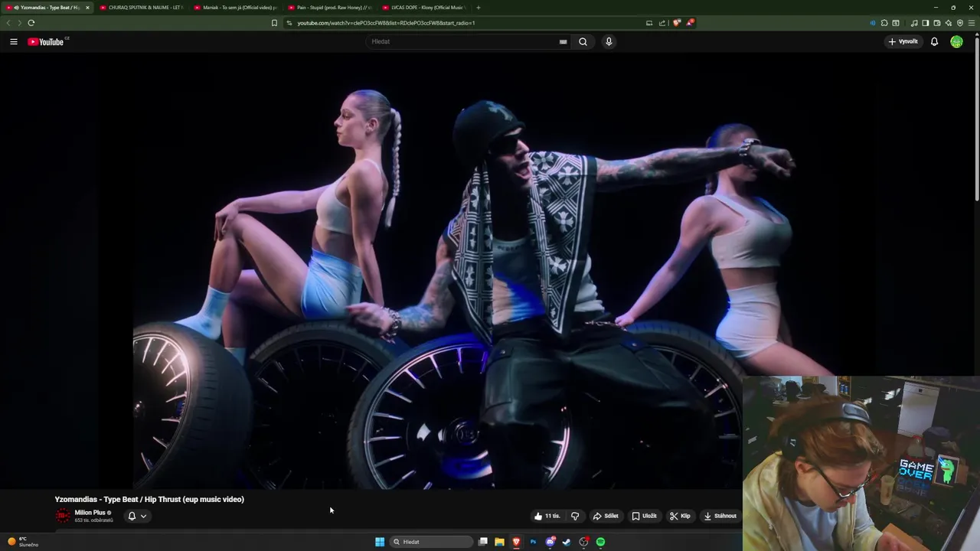Image resolution: width=980 pixels, height=551 pixels.
Task: Create a clip with the Klip button
Action: [680, 516]
